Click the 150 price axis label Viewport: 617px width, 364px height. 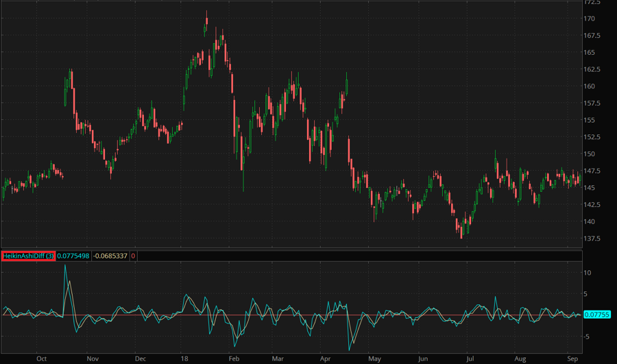pos(589,154)
